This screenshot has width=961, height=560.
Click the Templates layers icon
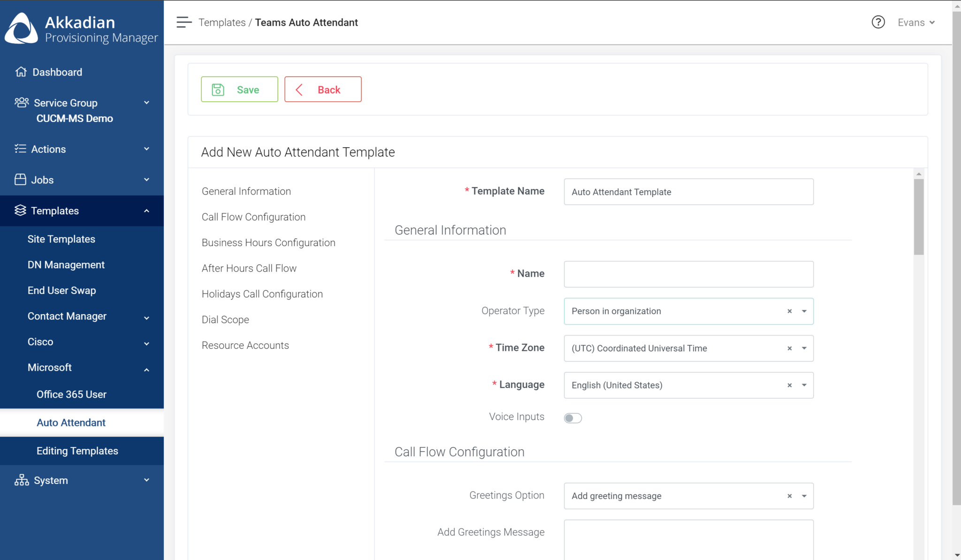[21, 211]
